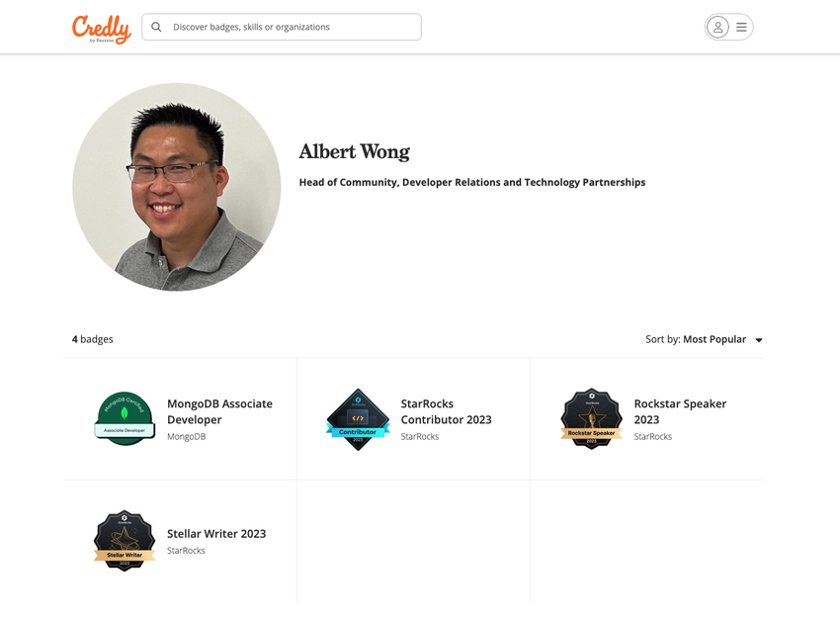This screenshot has height=618, width=840.
Task: Click the search magnifier icon
Action: pos(156,27)
